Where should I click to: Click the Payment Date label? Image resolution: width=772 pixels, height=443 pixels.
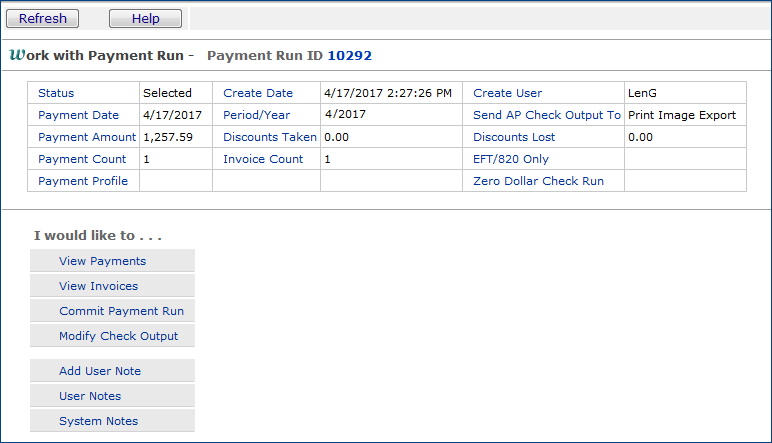(78, 115)
